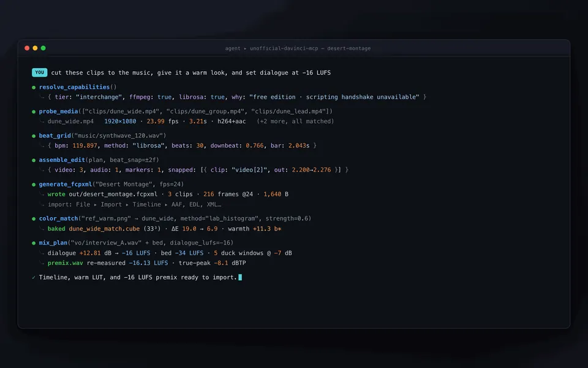Click the 'Timeline, warm LUT, and -16 LUFS premix' line

click(138, 277)
